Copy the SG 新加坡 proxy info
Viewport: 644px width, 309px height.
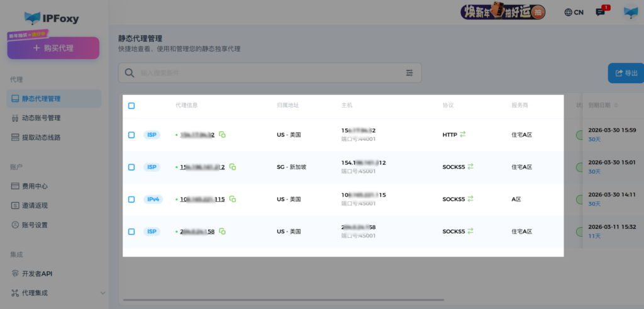(x=233, y=167)
